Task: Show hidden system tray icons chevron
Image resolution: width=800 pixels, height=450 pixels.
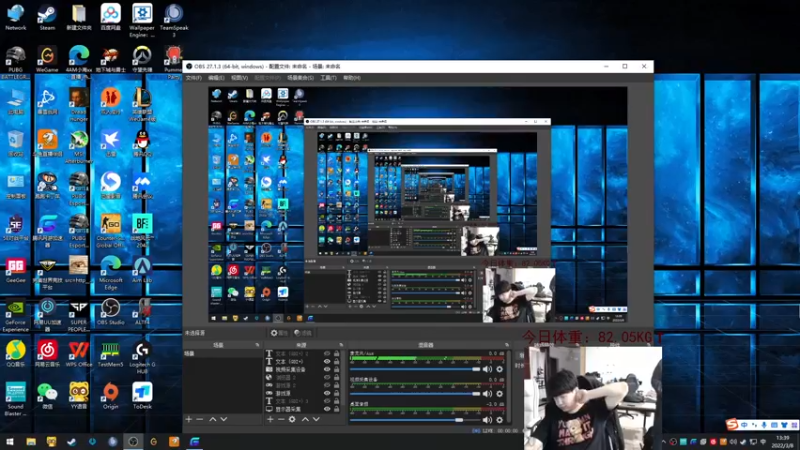Action: [x=664, y=441]
